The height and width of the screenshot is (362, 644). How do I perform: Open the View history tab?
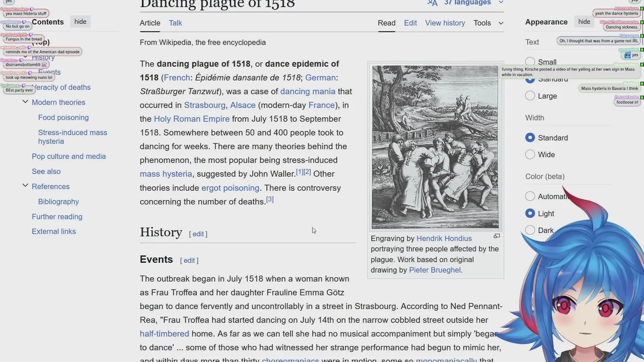pyautogui.click(x=445, y=23)
